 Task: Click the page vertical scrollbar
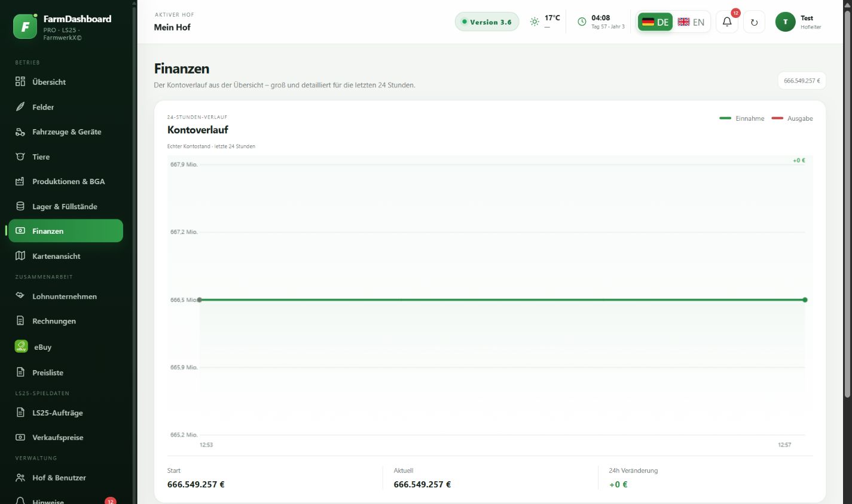[847, 203]
